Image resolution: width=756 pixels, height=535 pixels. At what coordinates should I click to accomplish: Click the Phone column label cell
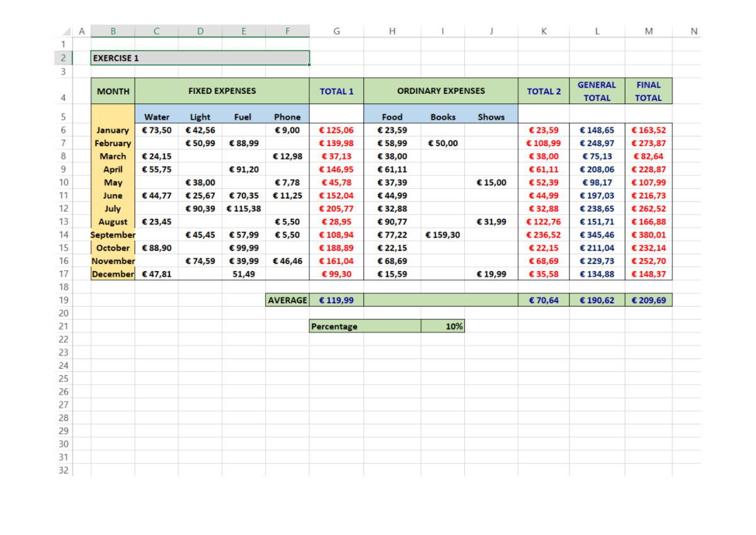(x=287, y=117)
